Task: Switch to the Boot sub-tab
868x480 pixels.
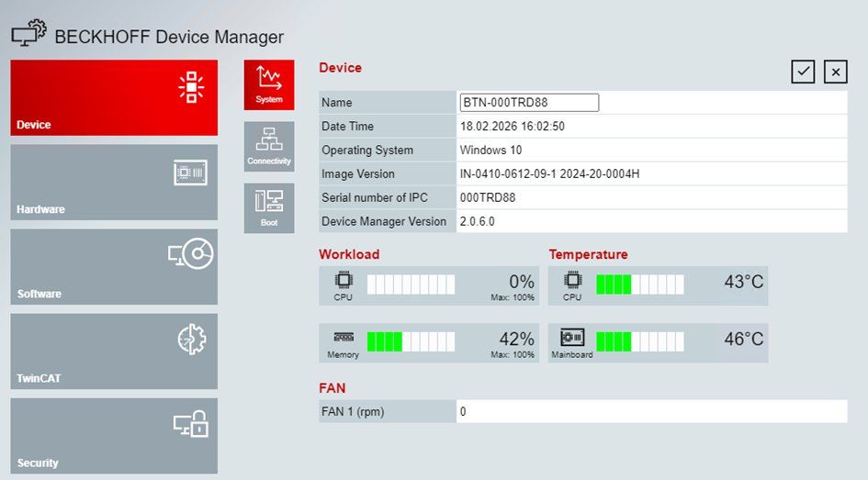Action: (269, 208)
